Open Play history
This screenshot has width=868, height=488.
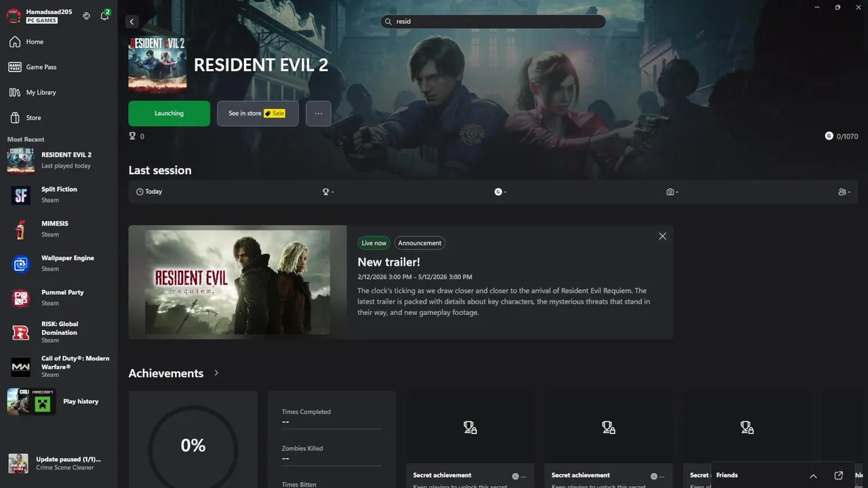pos(58,401)
